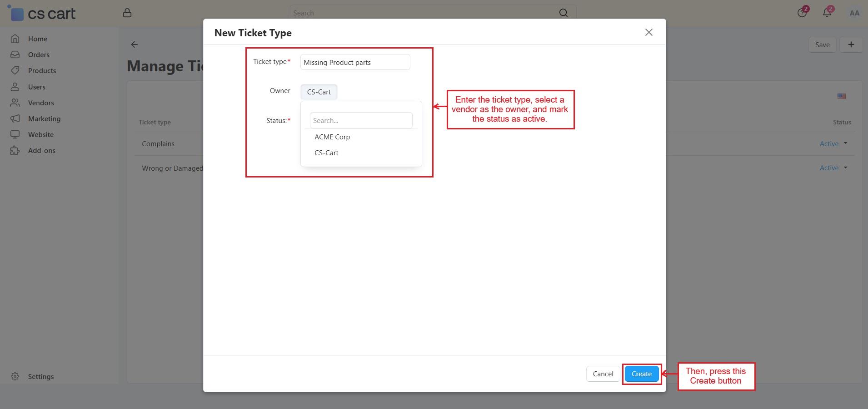Click the plus add button

tap(851, 44)
